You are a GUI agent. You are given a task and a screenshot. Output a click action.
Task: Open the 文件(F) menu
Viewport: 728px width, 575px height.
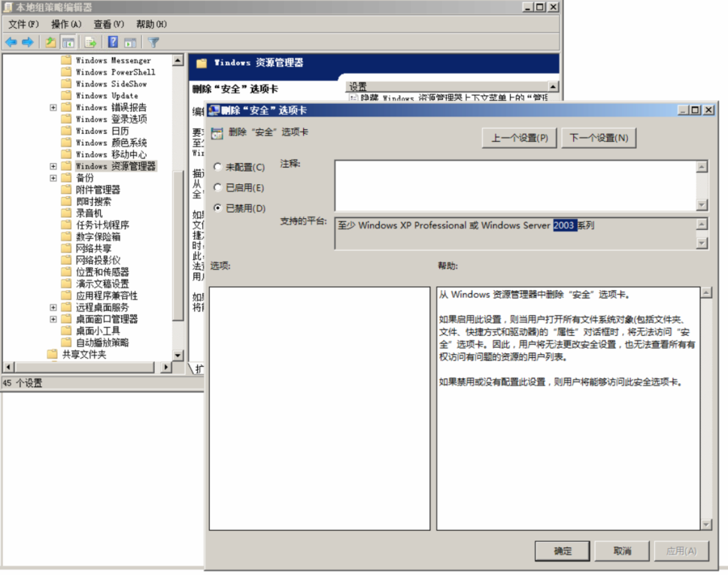[x=23, y=24]
